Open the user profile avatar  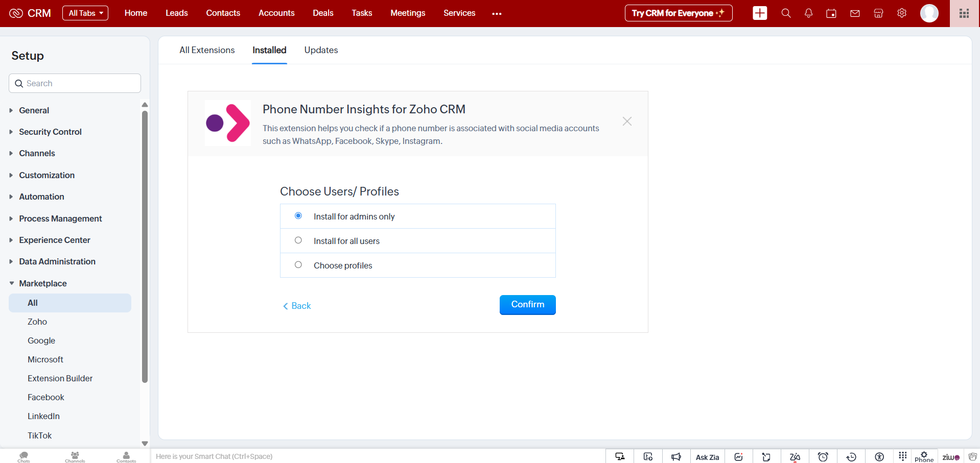coord(929,13)
